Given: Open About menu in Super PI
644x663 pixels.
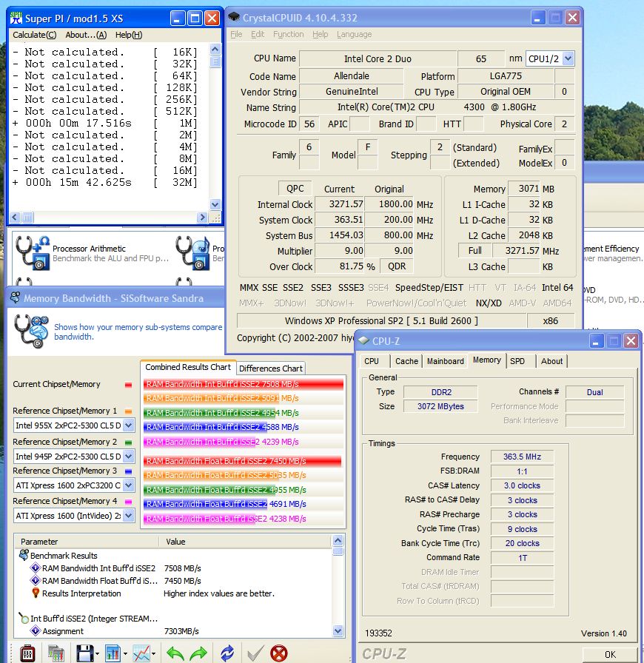Looking at the screenshot, I should [x=86, y=35].
